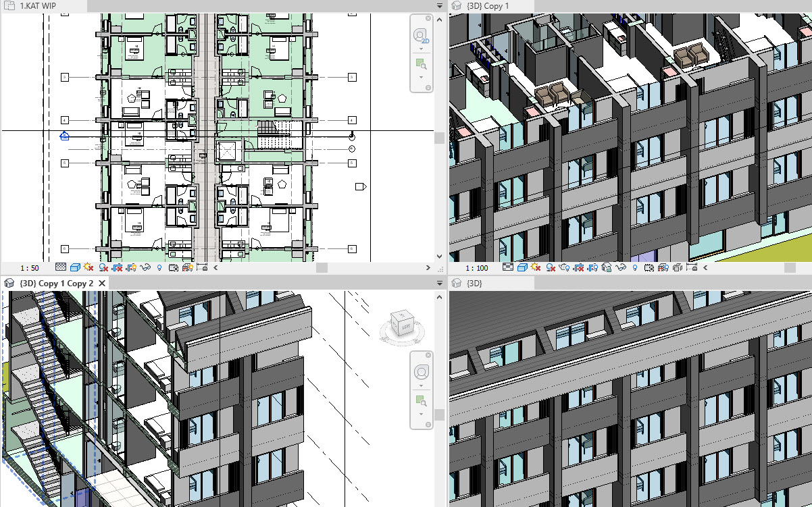Click scroll left arrow in {3D} Copy 1 view
Screen dimensions: 812x507
point(705,267)
